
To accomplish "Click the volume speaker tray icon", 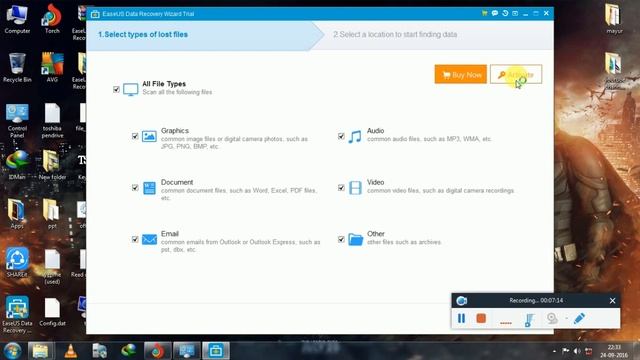I will click(577, 351).
